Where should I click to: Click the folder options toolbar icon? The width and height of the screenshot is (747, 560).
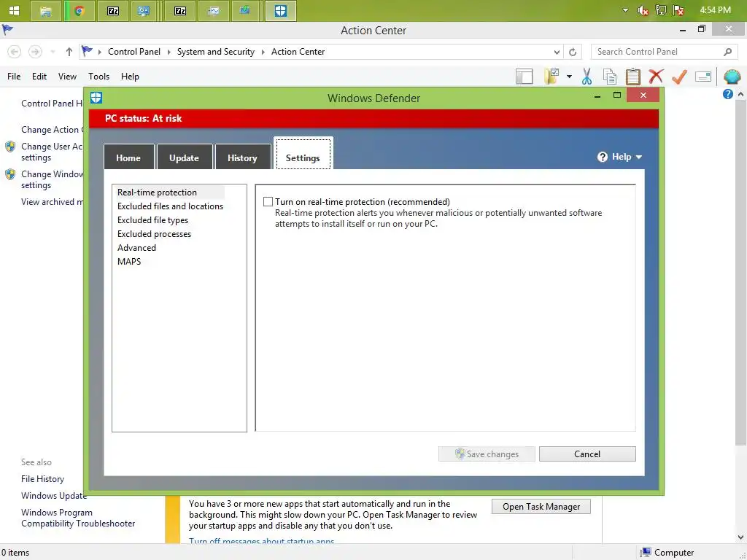[x=552, y=76]
